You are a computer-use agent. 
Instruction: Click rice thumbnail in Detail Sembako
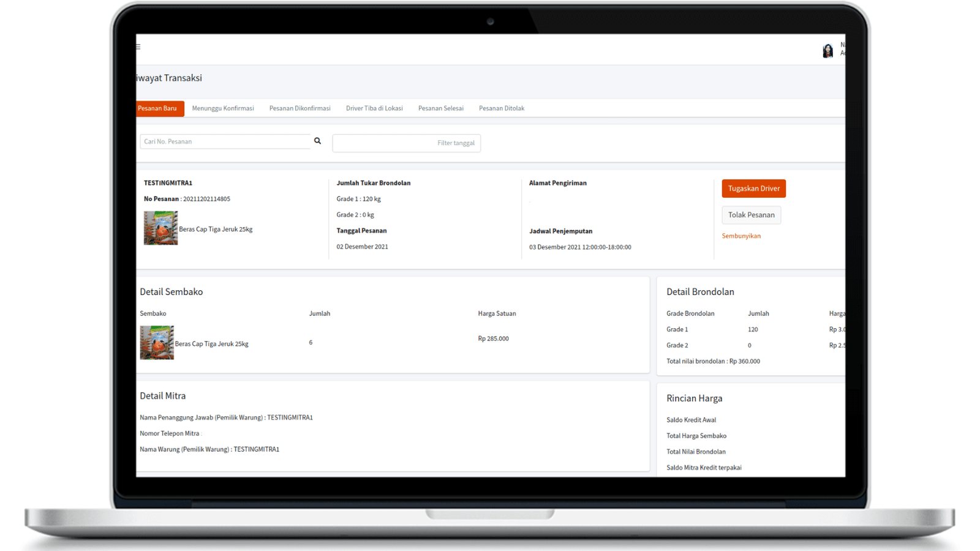157,342
